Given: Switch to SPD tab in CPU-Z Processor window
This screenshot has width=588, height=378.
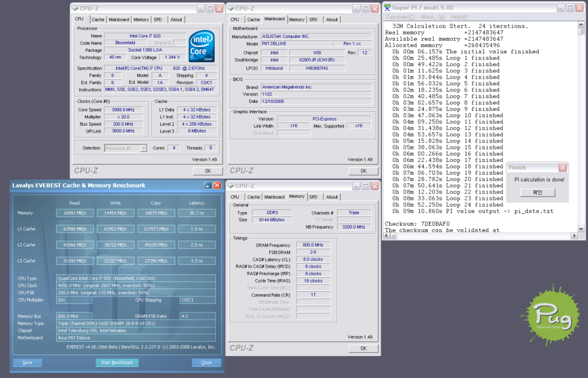Looking at the screenshot, I should [x=158, y=20].
